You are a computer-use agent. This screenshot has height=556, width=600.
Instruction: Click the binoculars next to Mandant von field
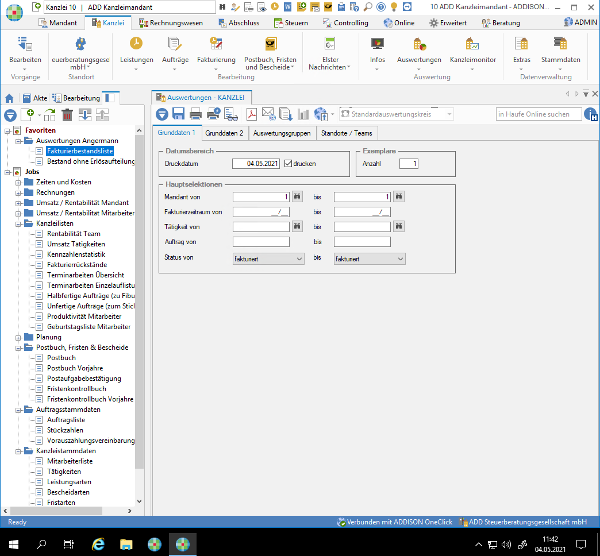click(297, 196)
